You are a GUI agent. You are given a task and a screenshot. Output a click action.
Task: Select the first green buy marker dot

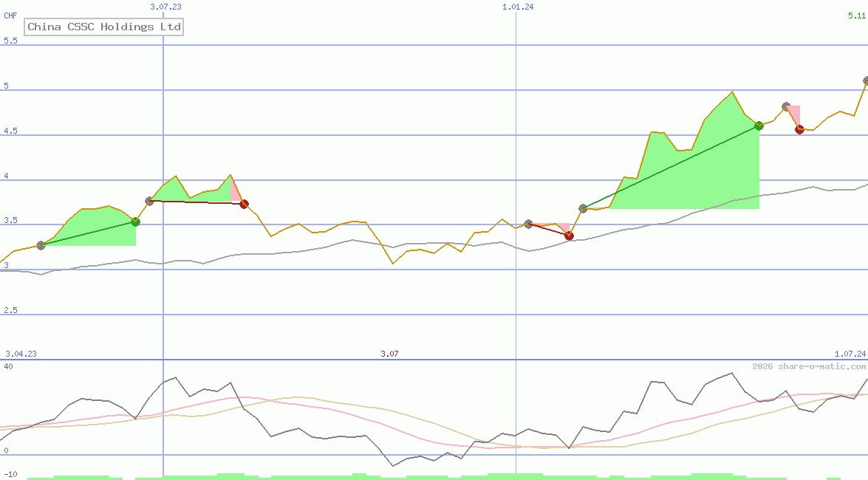point(135,222)
